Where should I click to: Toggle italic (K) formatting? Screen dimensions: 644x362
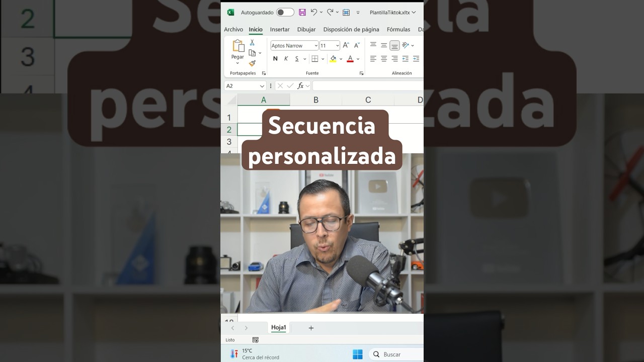286,59
